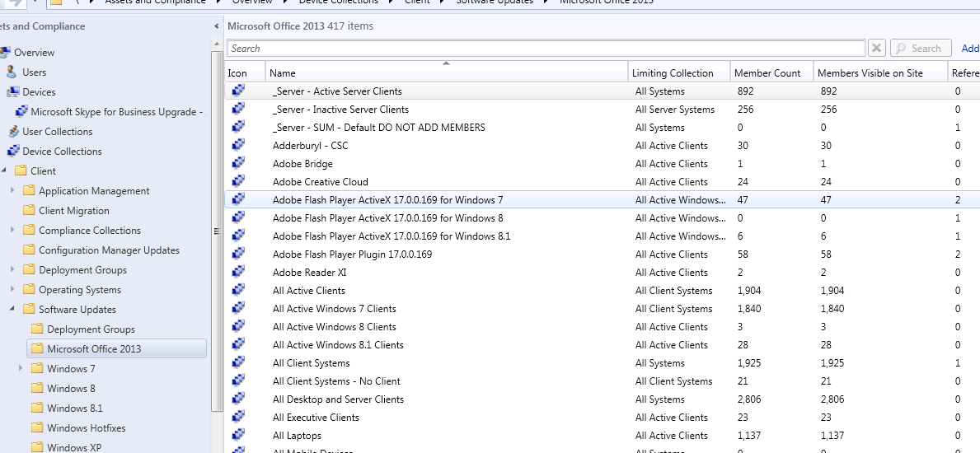Viewport: 980px width, 453px height.
Task: Select Adobe Flash Player ActiveX for Windows 8.1 row
Action: point(602,236)
